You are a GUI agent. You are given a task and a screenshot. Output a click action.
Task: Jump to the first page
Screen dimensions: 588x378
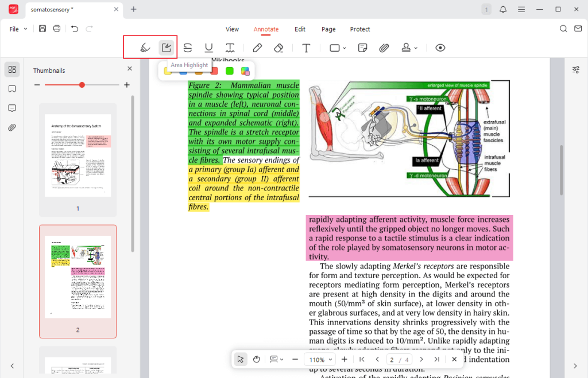[362, 360]
